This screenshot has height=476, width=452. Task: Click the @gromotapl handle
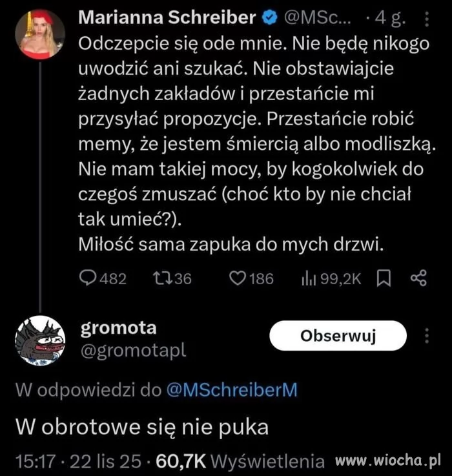click(132, 349)
